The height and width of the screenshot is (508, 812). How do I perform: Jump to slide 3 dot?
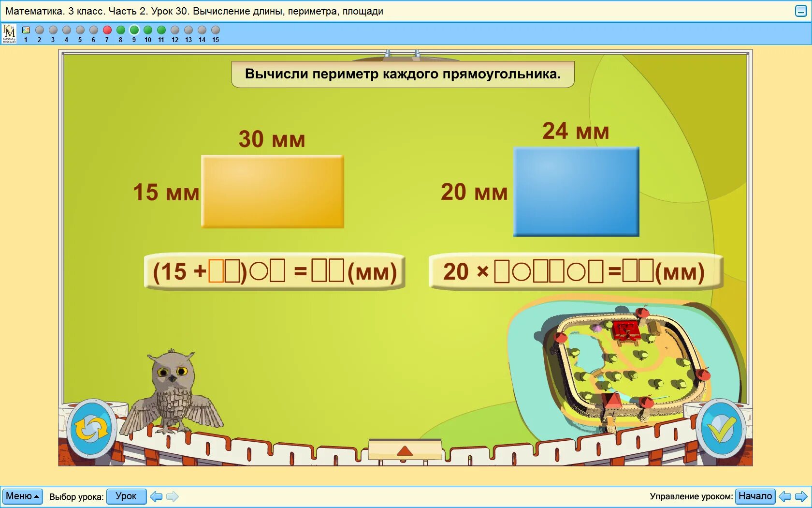coord(53,30)
